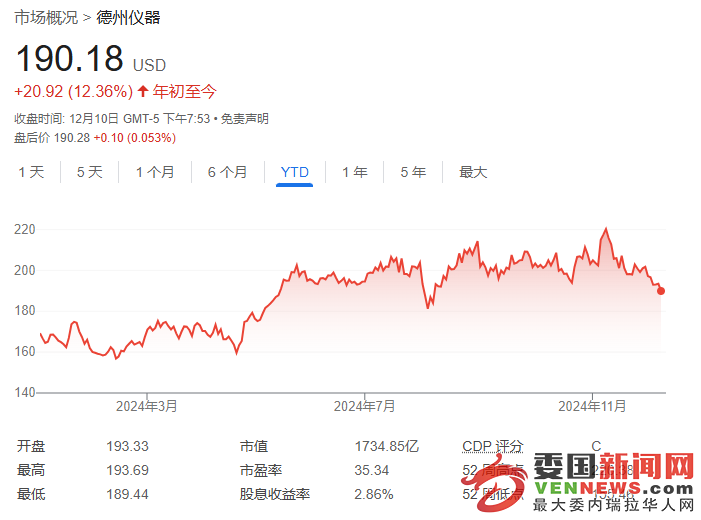Click the 220 y-axis label
Screen dimensions: 701x520
click(x=25, y=230)
